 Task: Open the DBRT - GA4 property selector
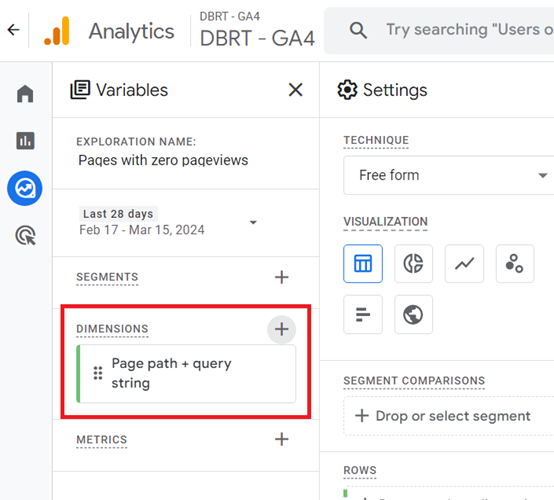point(257,30)
